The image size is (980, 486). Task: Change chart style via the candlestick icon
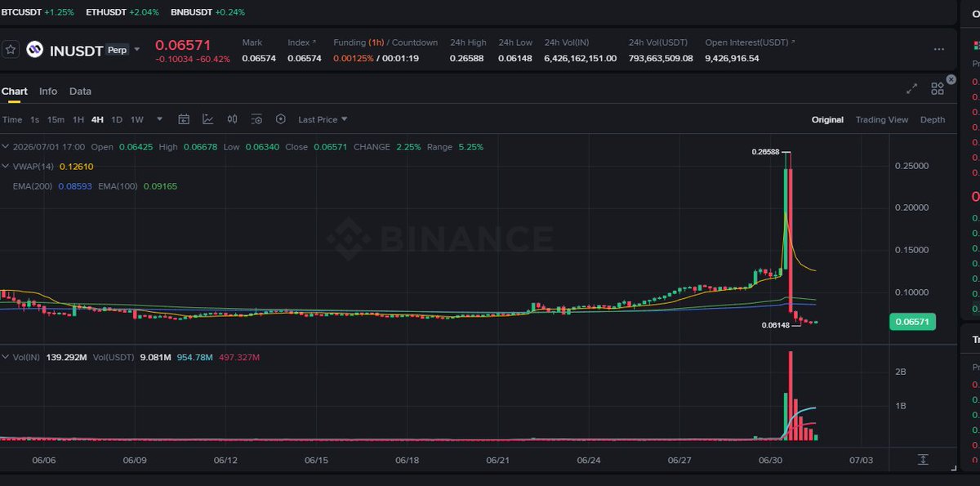point(233,119)
